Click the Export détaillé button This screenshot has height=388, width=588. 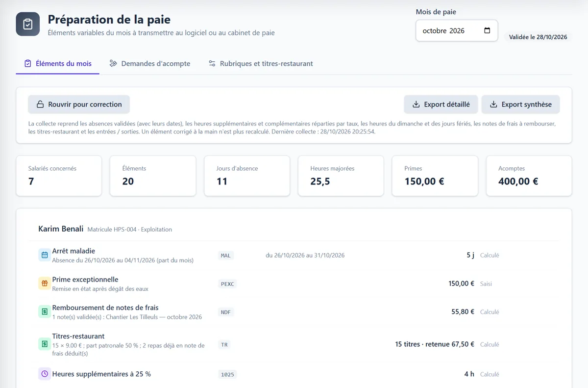coord(441,104)
